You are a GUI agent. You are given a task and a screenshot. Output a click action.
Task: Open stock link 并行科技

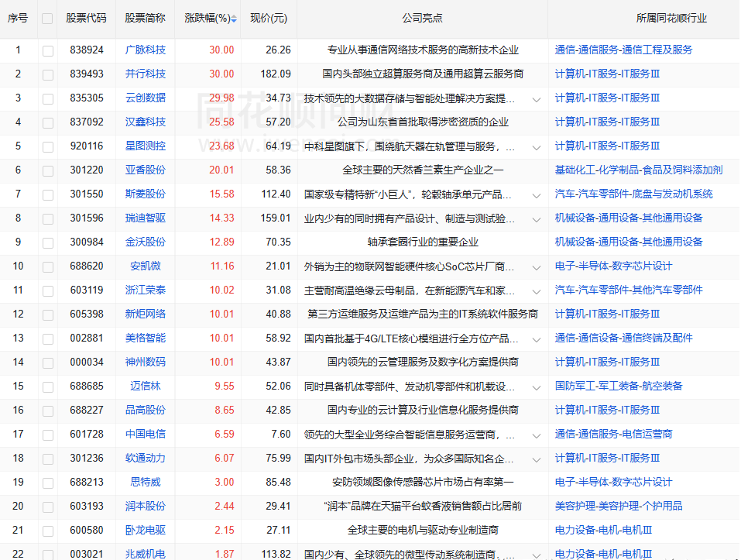pos(146,74)
